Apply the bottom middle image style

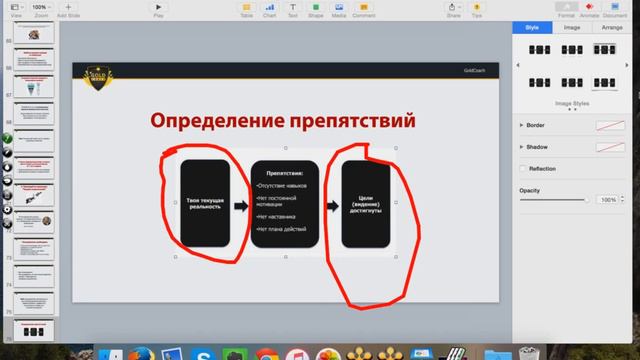point(572,83)
